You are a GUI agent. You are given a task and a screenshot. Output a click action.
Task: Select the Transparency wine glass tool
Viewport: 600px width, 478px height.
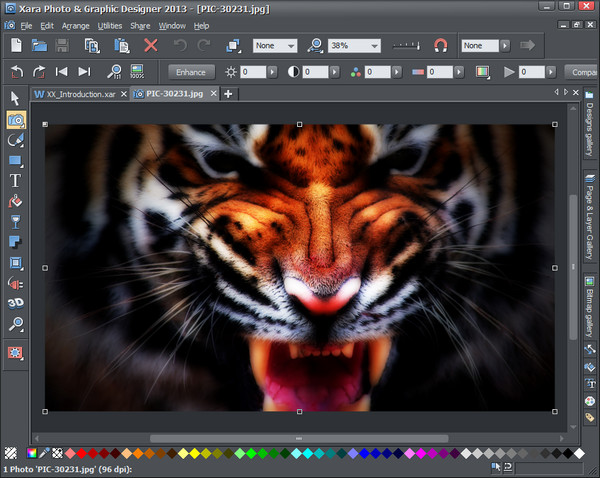point(15,222)
